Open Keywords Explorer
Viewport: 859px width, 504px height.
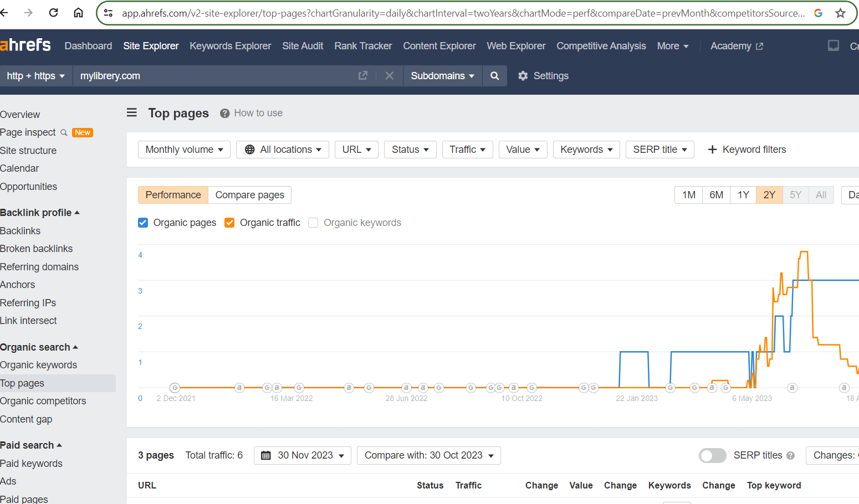point(230,46)
